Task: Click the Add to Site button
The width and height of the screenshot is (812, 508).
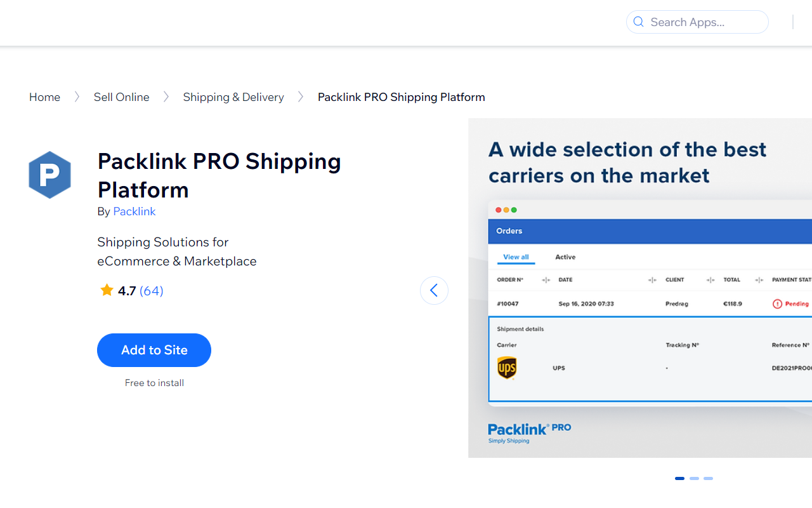Action: [154, 350]
